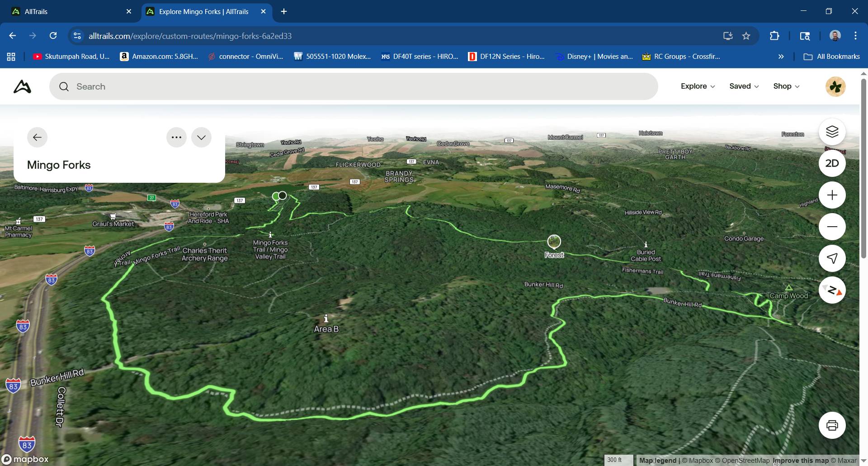Open the user profile avatar

pyautogui.click(x=835, y=86)
